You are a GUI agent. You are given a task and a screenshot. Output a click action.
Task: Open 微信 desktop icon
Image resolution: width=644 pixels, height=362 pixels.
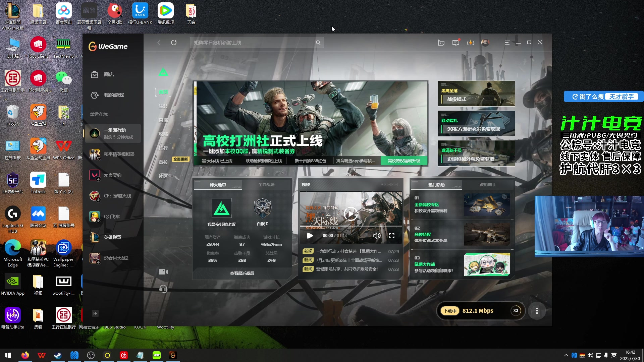(63, 81)
